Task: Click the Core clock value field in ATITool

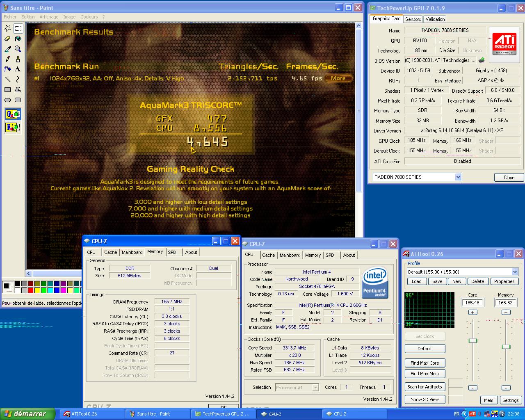Action: [472, 303]
